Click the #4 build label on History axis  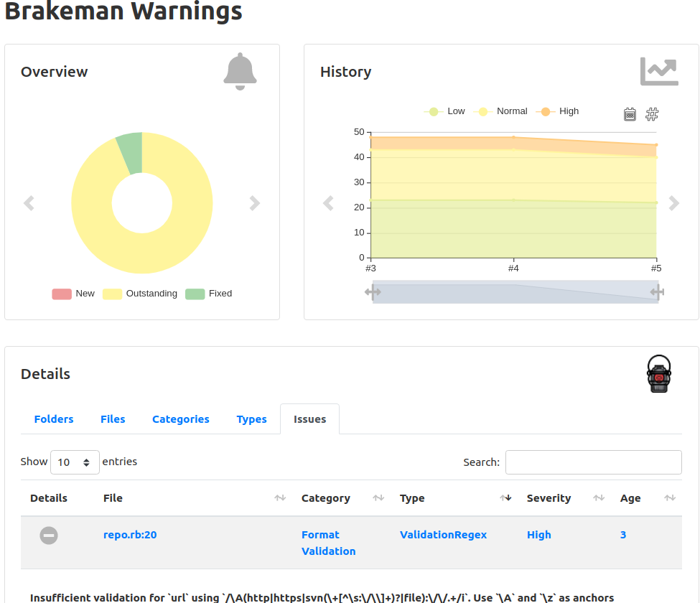pyautogui.click(x=513, y=268)
